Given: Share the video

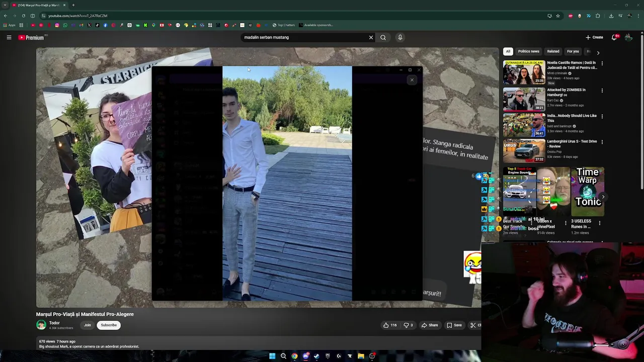Looking at the screenshot, I should tap(430, 325).
